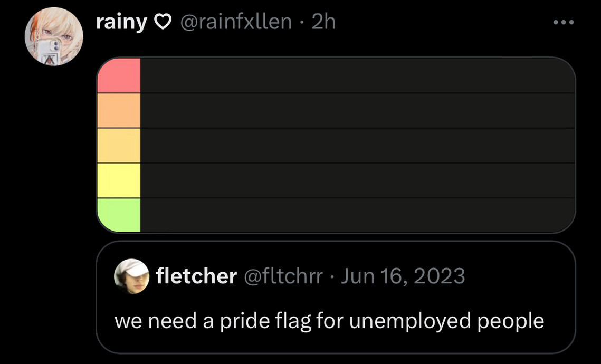Viewport: 601px width, 364px height.
Task: Open the tier list image attachment
Action: [x=336, y=145]
